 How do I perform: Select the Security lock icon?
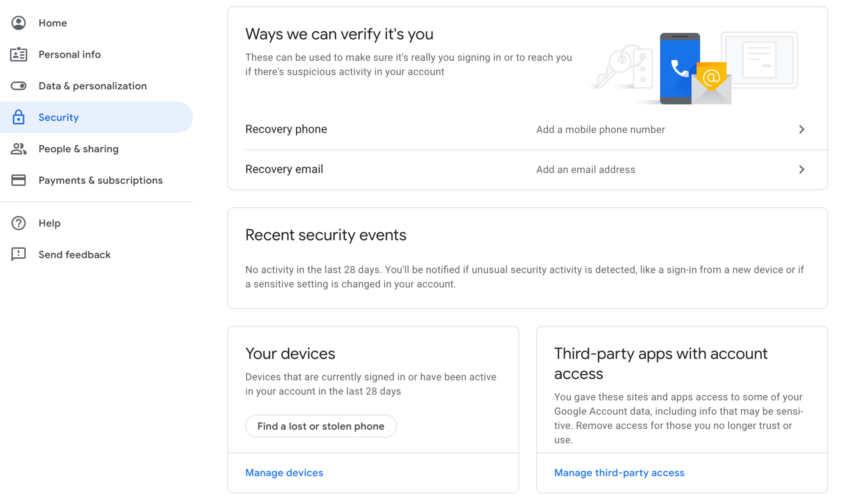(x=18, y=117)
